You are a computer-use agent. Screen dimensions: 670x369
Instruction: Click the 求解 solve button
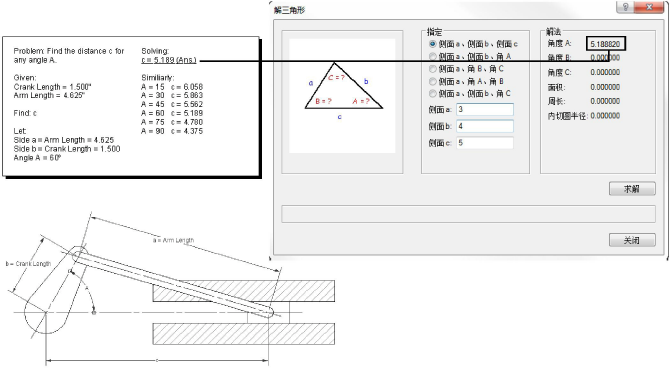632,189
